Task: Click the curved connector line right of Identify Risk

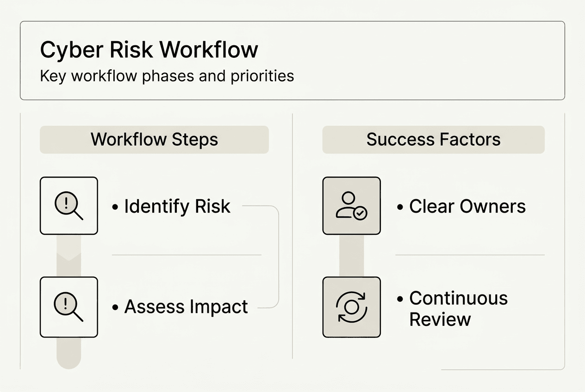Action: [x=279, y=257]
